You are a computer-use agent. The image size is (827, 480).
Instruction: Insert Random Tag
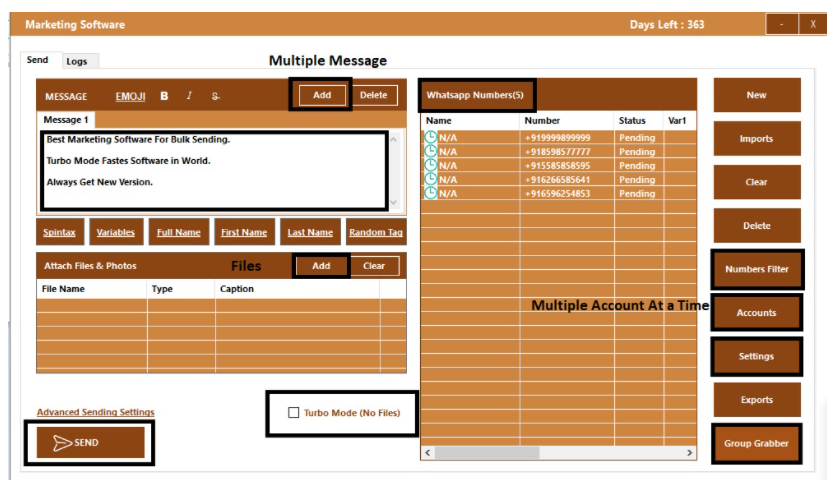(x=376, y=232)
